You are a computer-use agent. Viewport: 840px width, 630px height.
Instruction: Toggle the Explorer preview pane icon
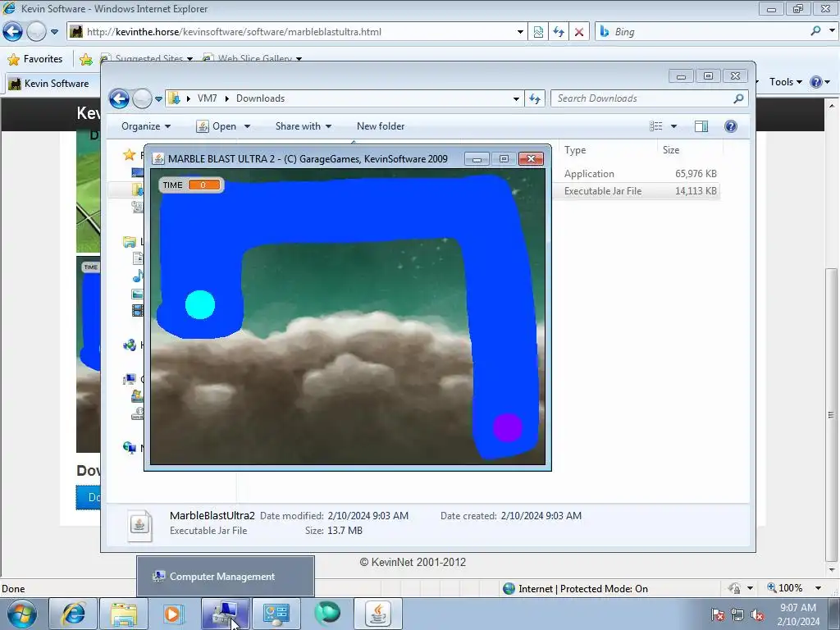click(701, 126)
